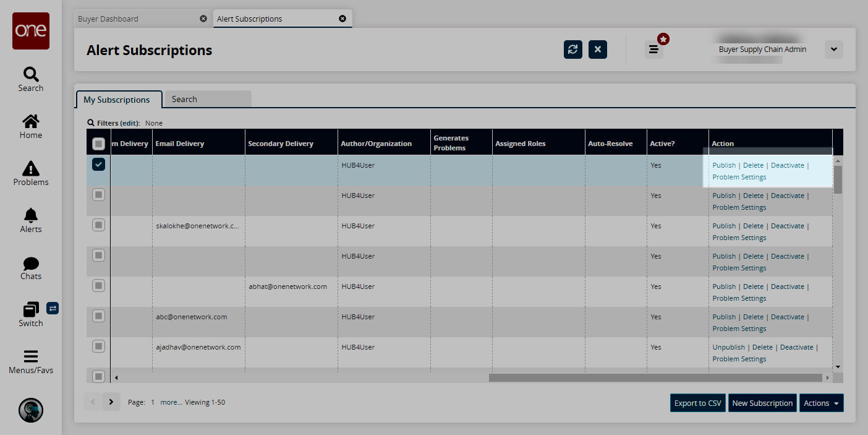Click the Filters magnifier icon
The image size is (868, 435).
click(x=91, y=123)
